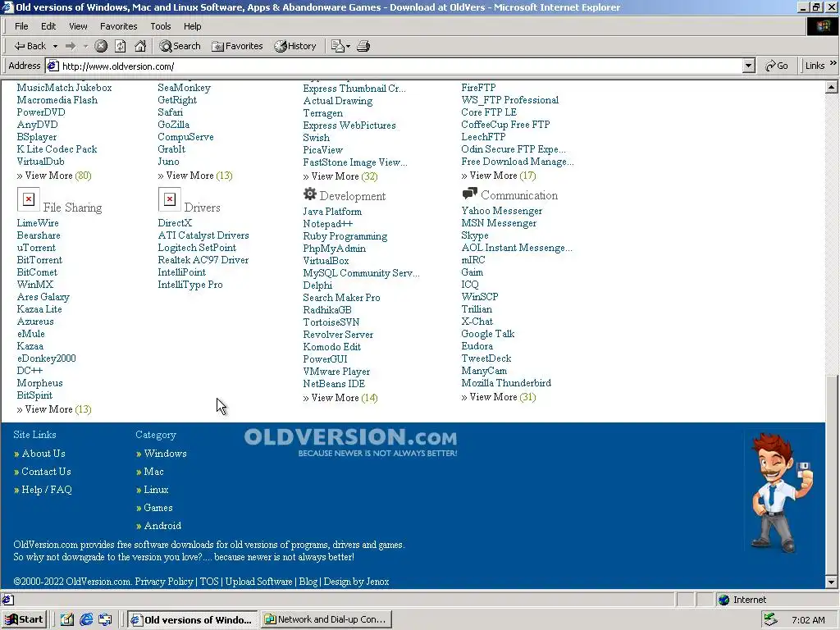Open the VMware Player link
This screenshot has height=630, width=840.
336,372
